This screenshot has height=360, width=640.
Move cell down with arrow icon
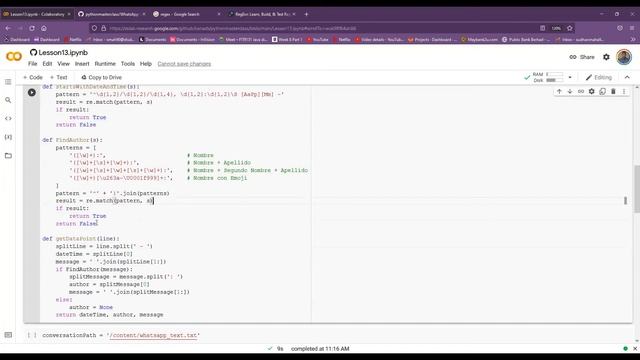click(570, 91)
